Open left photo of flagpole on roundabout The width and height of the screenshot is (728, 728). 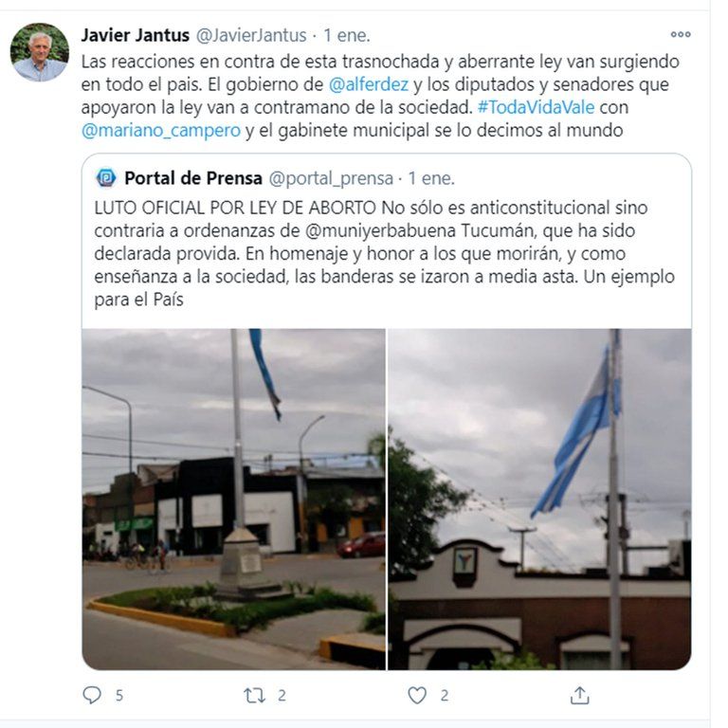(x=233, y=500)
